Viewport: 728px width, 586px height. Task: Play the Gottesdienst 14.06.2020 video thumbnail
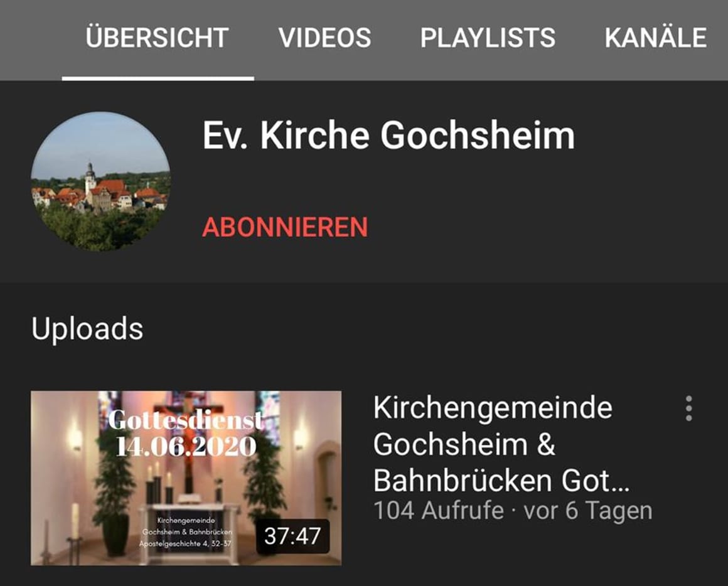(186, 478)
